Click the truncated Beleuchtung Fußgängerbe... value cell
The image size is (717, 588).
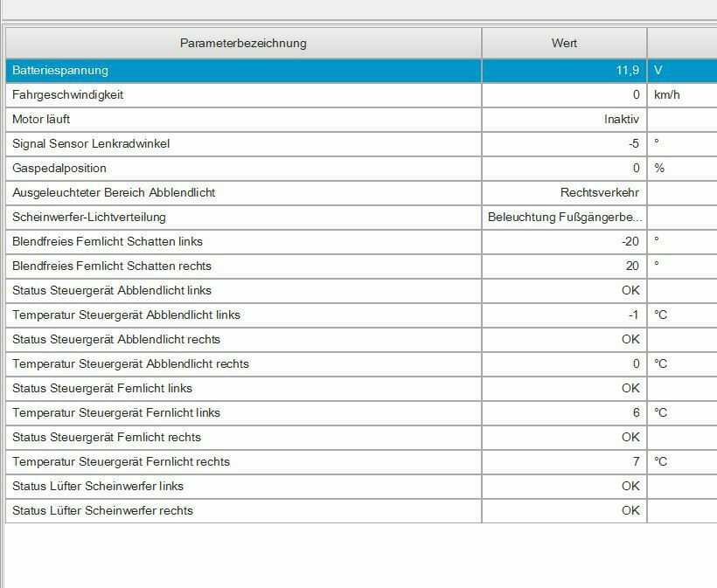coord(564,217)
